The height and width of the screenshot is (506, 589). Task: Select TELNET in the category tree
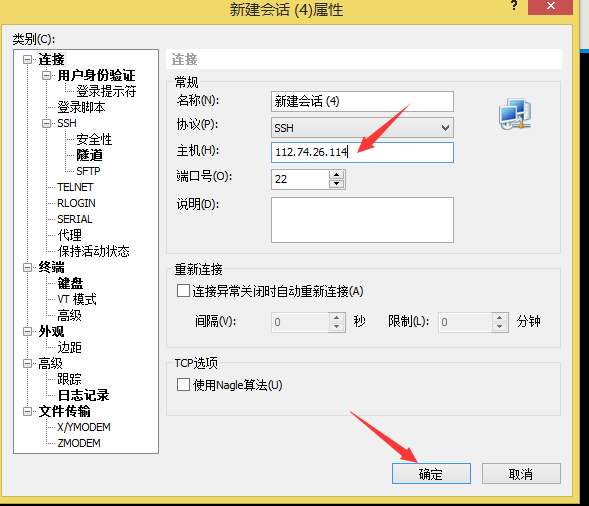75,187
